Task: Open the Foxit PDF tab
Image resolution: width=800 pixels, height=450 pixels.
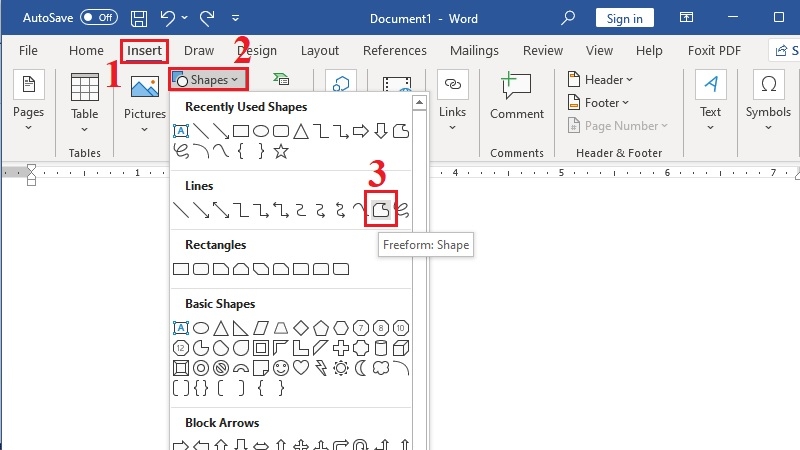Action: [x=714, y=51]
